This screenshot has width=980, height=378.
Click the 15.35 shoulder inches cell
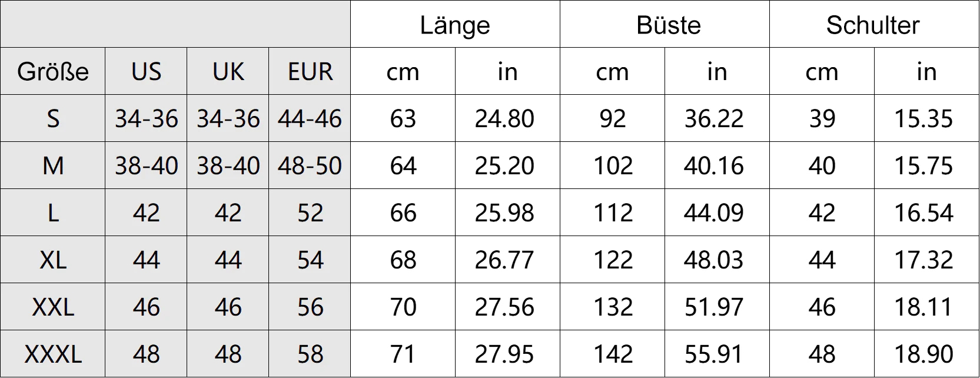click(x=923, y=119)
